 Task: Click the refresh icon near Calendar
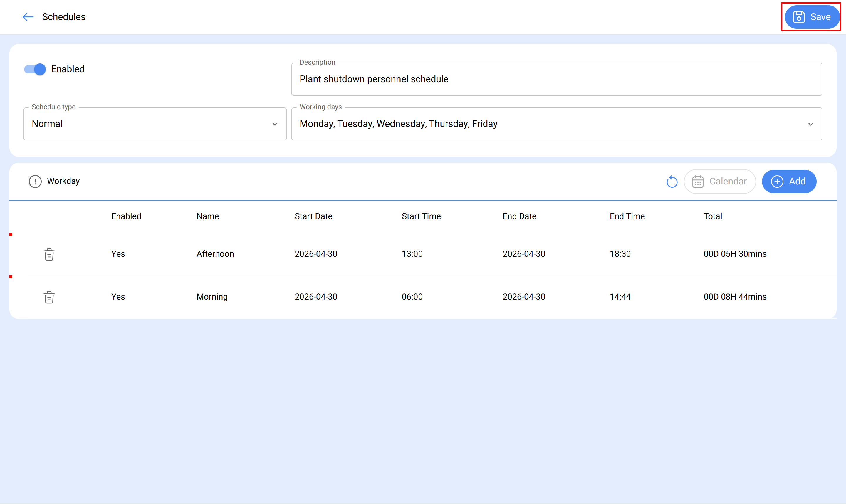[x=672, y=181]
